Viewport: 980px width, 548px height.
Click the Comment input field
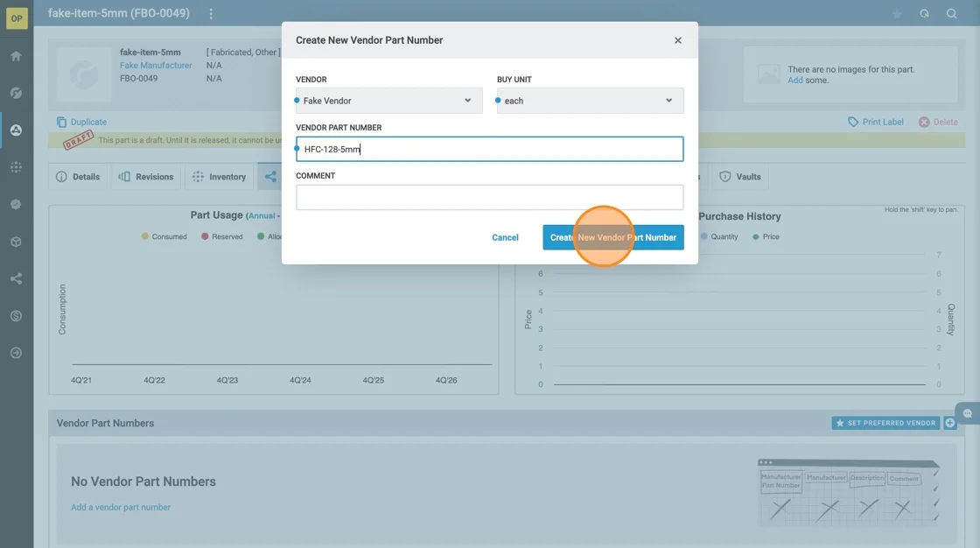pyautogui.click(x=489, y=198)
